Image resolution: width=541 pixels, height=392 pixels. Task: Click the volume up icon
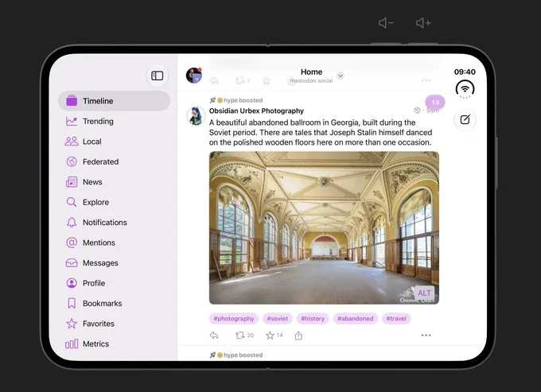pos(423,23)
